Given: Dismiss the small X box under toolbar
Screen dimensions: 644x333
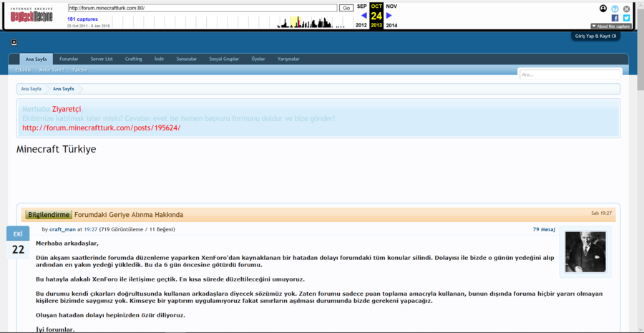Looking at the screenshot, I should click(x=14, y=42).
